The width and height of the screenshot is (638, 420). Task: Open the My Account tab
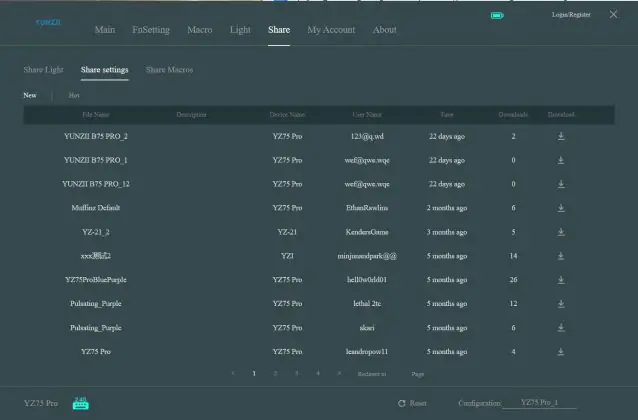coord(331,30)
